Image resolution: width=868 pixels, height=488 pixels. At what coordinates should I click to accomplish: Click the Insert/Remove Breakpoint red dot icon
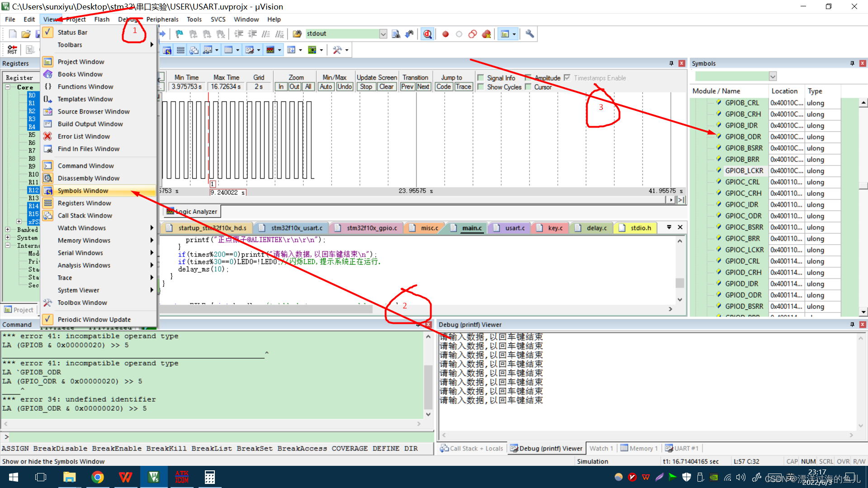click(x=446, y=34)
